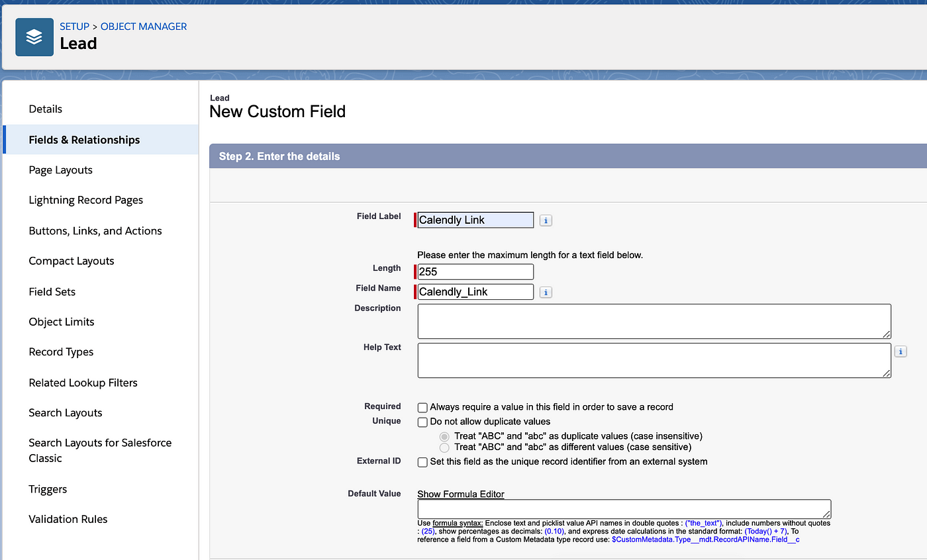Viewport: 927px width, 560px height.
Task: Click the info icon beside Field Name
Action: [x=546, y=292]
